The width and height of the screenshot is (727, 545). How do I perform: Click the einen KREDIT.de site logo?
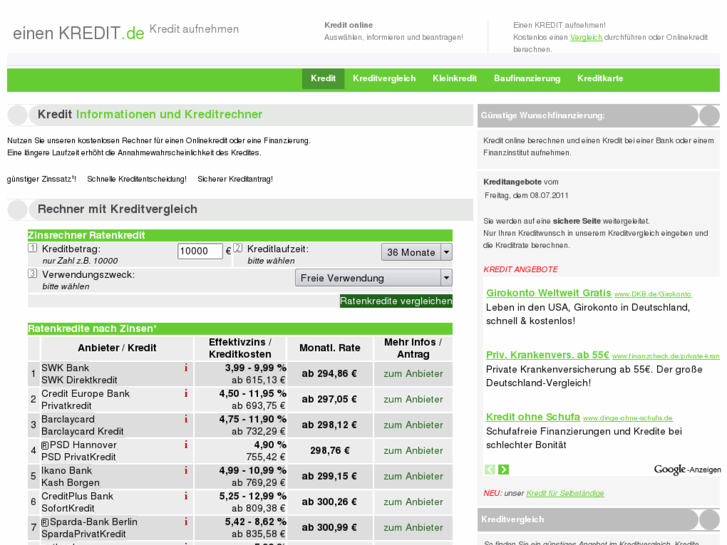pyautogui.click(x=78, y=33)
